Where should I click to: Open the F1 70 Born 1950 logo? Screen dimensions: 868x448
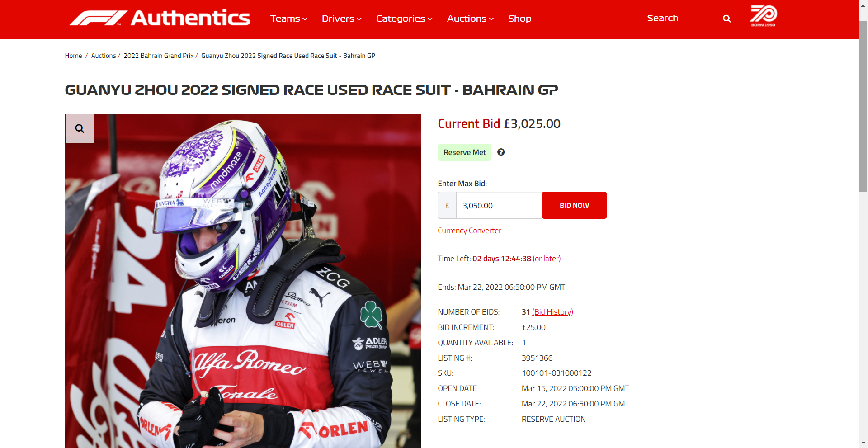(763, 16)
